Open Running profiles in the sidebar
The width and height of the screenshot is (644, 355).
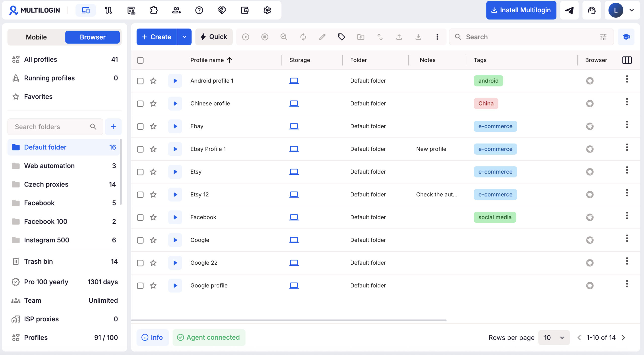[x=65, y=78]
